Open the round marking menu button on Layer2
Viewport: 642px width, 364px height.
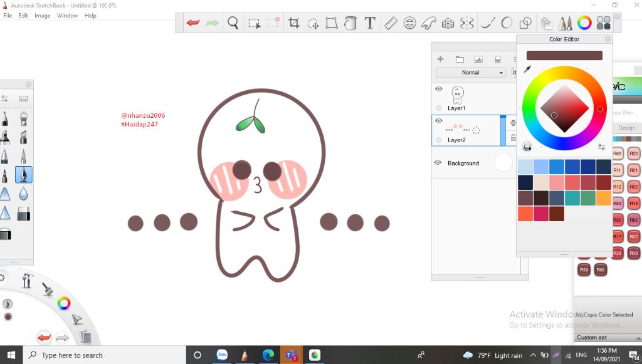[x=439, y=140]
